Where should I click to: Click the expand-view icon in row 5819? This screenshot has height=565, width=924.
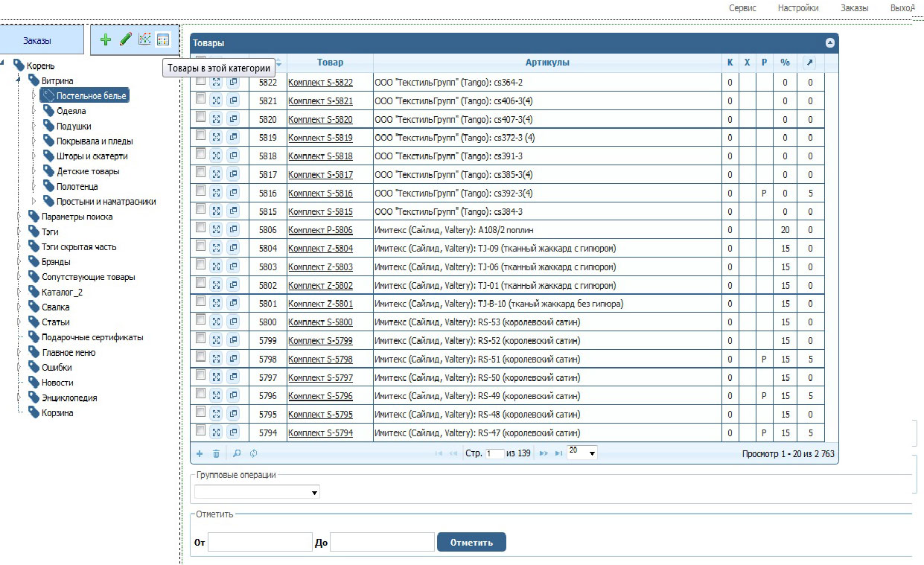coord(216,137)
